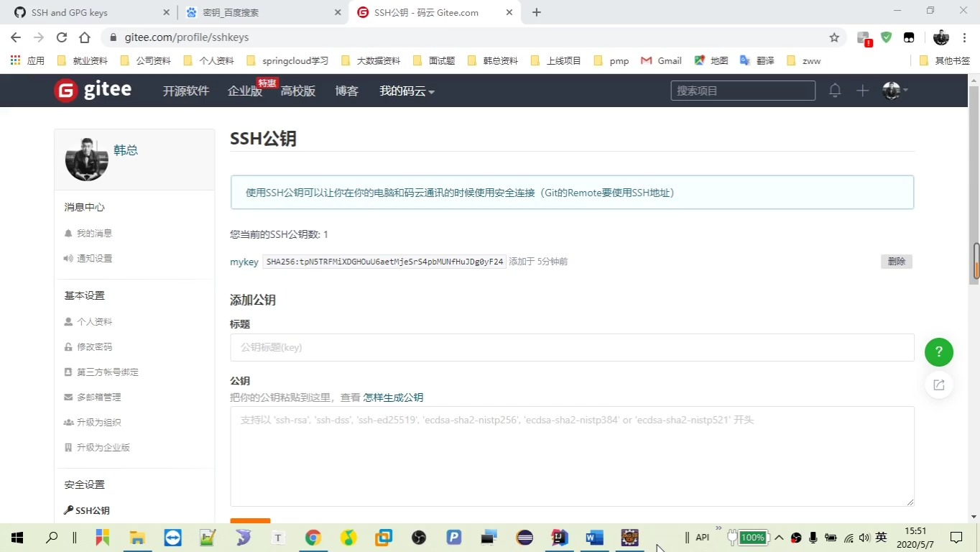Open the Windows Start menu
This screenshot has height=552, width=980.
coord(17,538)
